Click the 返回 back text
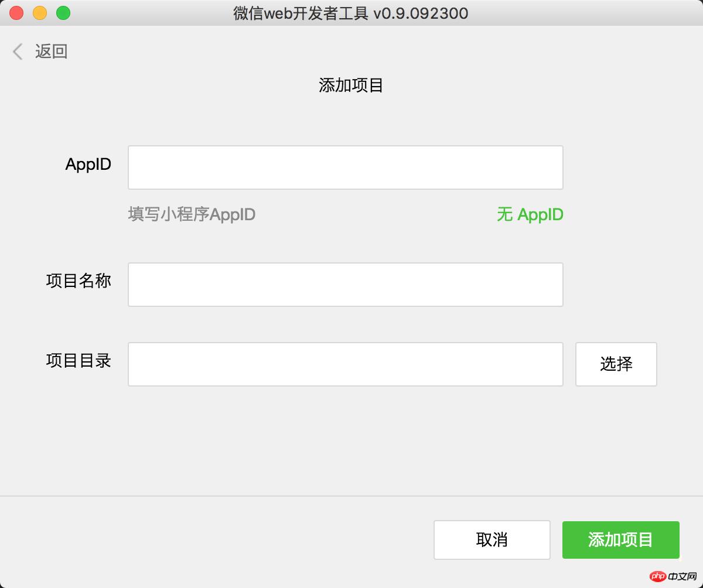 click(52, 52)
